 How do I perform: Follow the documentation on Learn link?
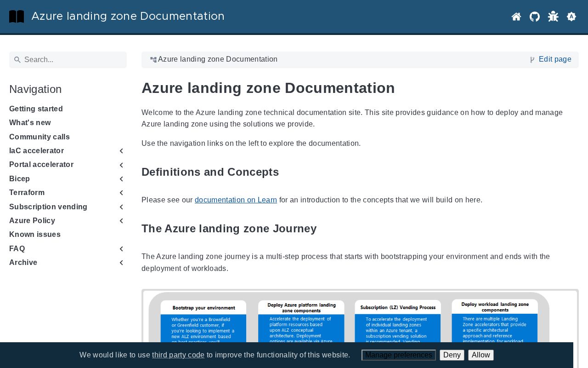[236, 200]
